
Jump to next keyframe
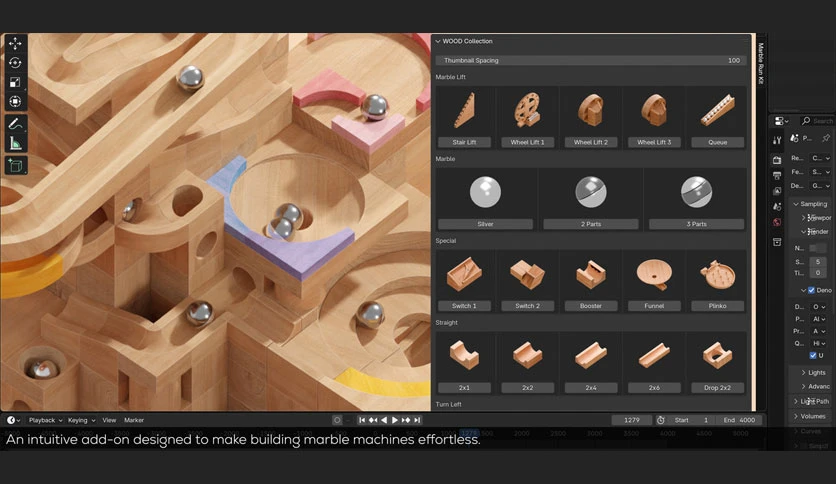406,420
